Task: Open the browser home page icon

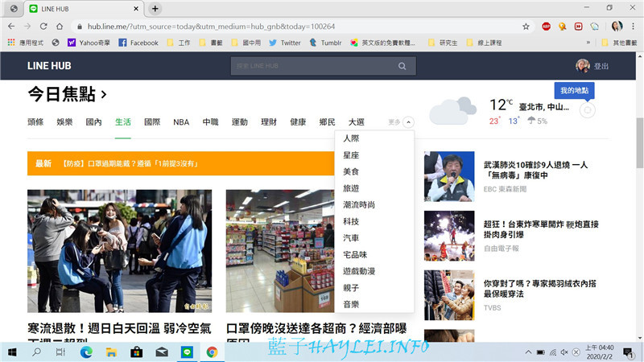Action: coord(60,27)
